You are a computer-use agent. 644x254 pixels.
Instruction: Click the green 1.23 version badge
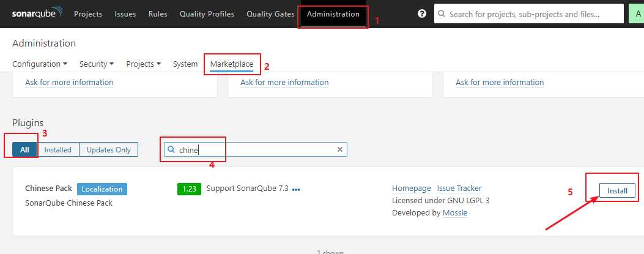point(190,189)
